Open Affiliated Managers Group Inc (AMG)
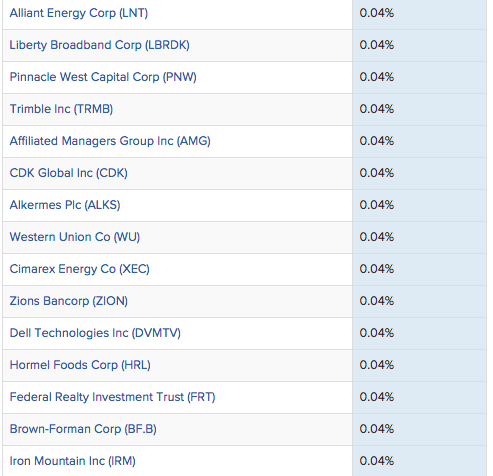The image size is (493, 476). (x=110, y=141)
